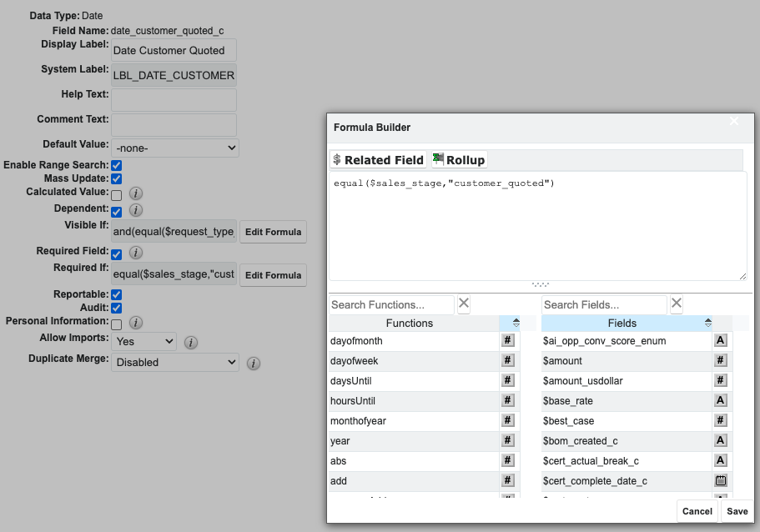Open the Default Value dropdown
Image resolution: width=760 pixels, height=532 pixels.
pos(175,148)
